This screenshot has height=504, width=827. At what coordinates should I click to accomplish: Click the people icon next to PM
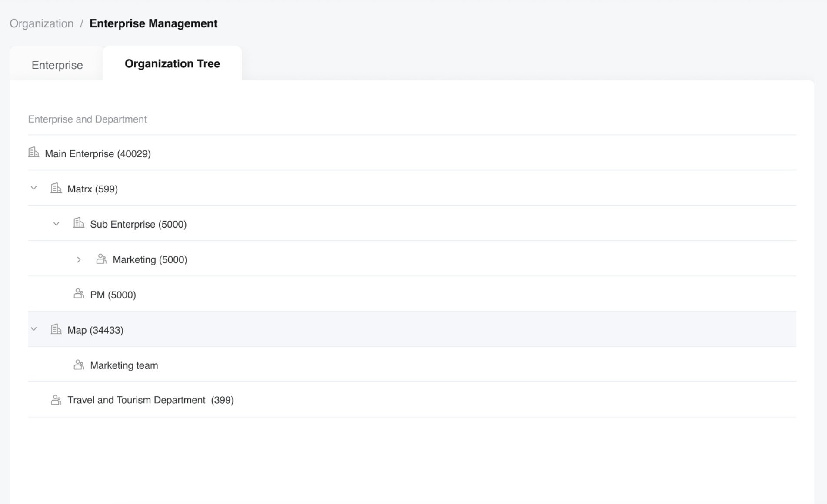pyautogui.click(x=79, y=294)
